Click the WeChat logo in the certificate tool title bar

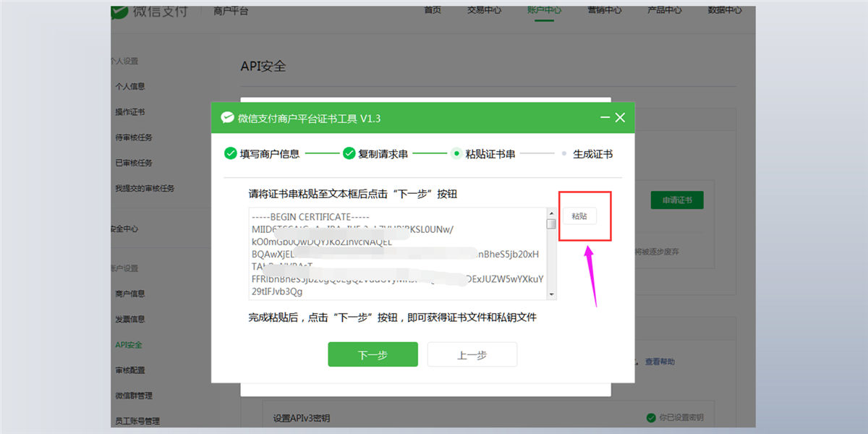tap(227, 117)
